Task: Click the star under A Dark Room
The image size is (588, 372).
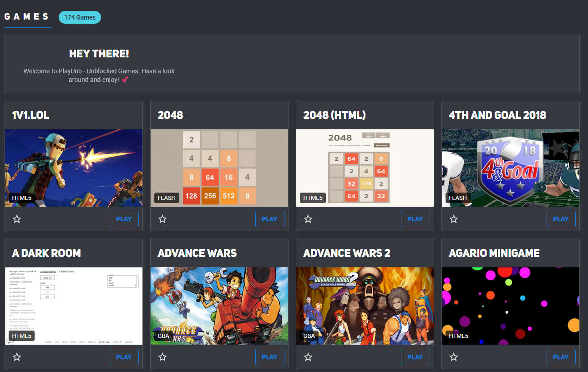Action: [17, 357]
